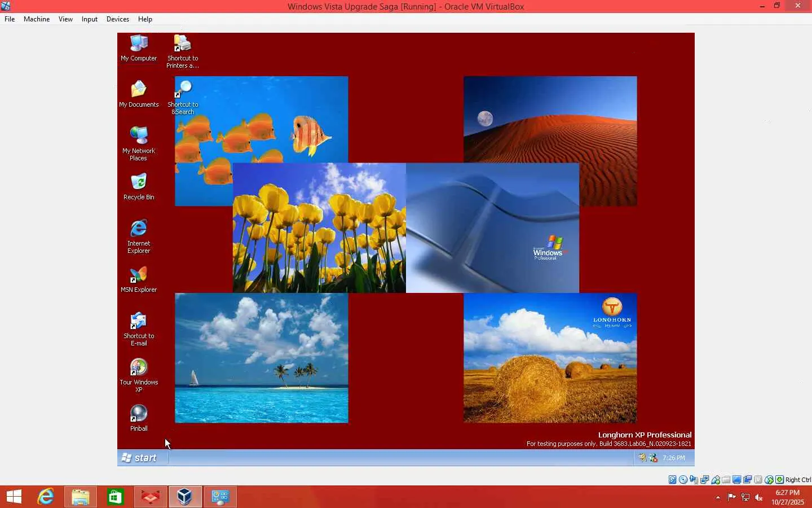Open the Help menu
Screen dimensions: 812x508
tap(145, 19)
